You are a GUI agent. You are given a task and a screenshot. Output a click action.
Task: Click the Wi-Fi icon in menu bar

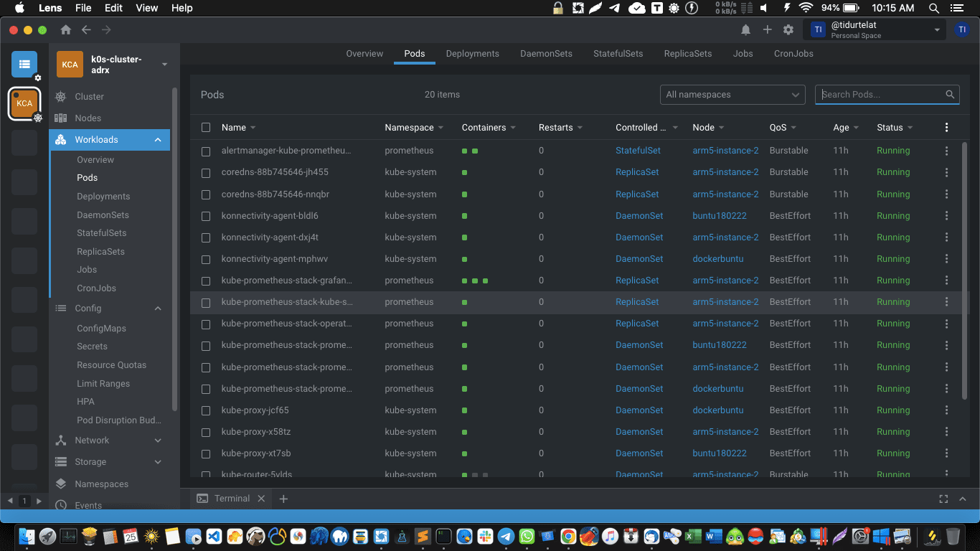click(806, 8)
